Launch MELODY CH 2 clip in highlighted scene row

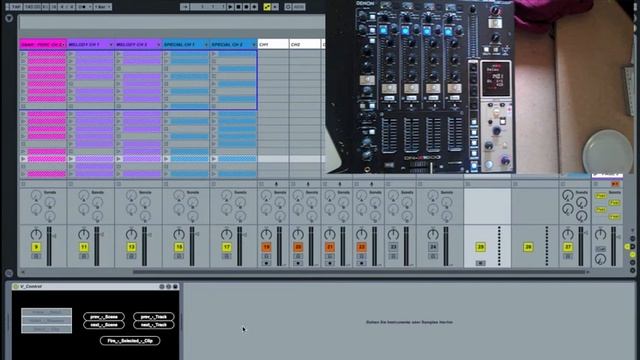coord(119,159)
